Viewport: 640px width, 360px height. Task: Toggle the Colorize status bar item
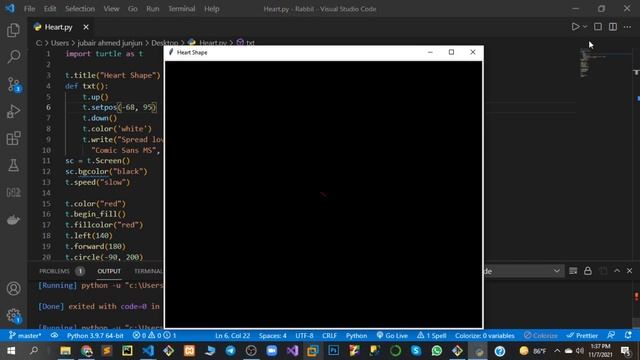(x=541, y=336)
